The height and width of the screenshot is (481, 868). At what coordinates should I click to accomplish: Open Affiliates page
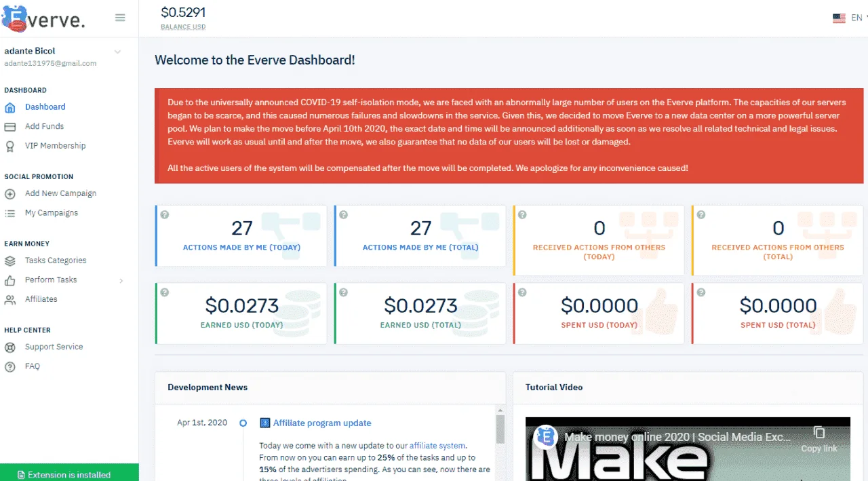(x=41, y=299)
